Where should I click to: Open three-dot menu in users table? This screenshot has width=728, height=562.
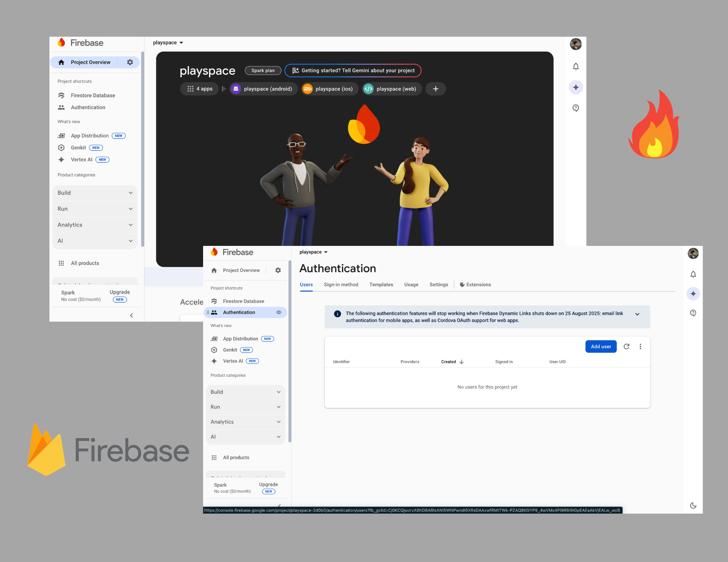point(640,347)
